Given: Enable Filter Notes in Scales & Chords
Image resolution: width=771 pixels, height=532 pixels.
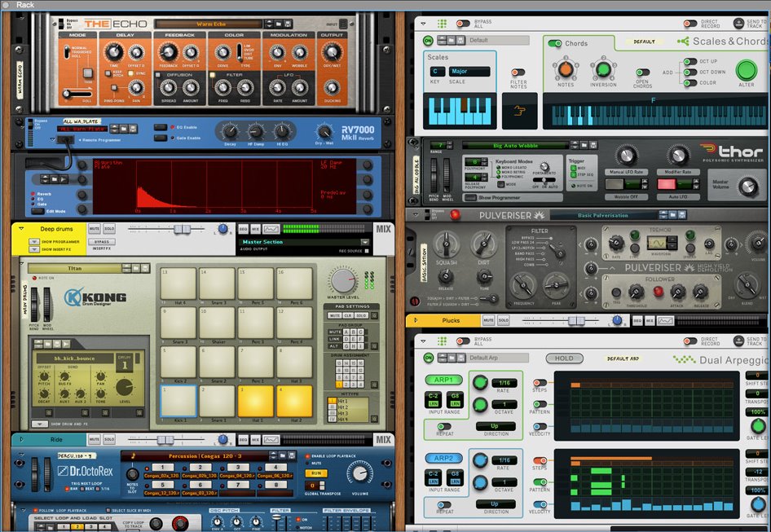Looking at the screenshot, I should coord(518,73).
